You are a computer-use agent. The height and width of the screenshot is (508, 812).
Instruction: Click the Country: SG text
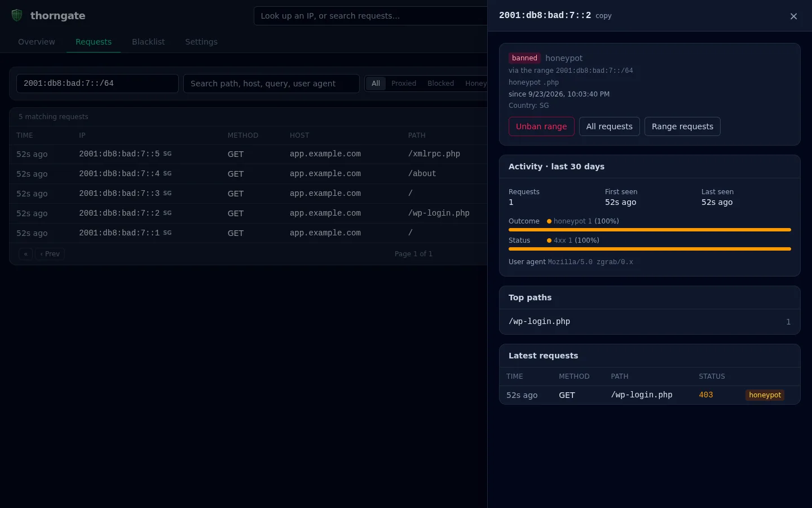tap(528, 106)
